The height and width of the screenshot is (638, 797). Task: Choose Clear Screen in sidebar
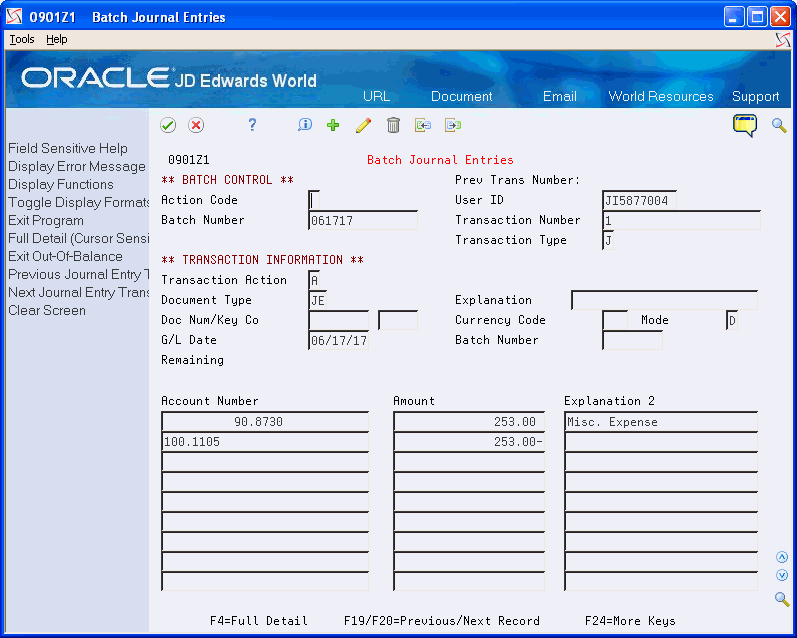(47, 311)
